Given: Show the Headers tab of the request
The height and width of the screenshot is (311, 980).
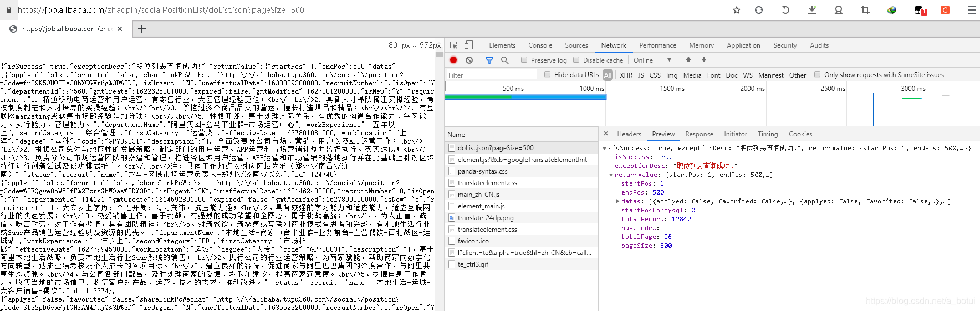Looking at the screenshot, I should (629, 134).
